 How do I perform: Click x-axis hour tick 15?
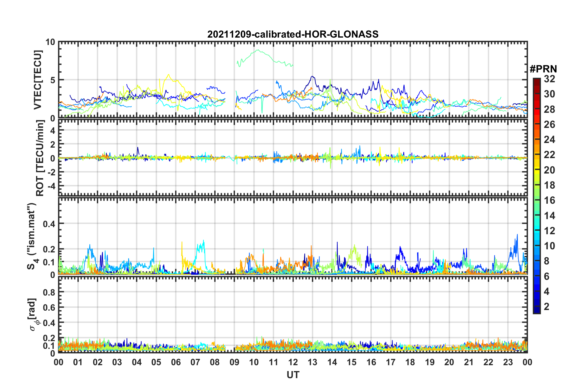(352, 362)
